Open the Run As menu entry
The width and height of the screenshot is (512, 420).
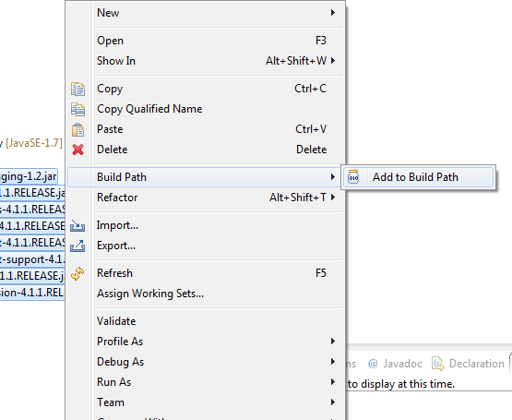[x=206, y=382]
